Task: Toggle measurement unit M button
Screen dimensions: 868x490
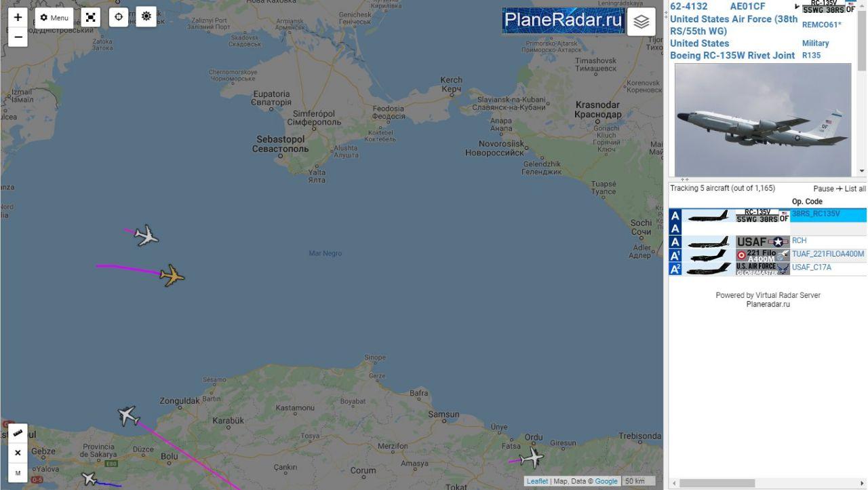Action: [18, 472]
